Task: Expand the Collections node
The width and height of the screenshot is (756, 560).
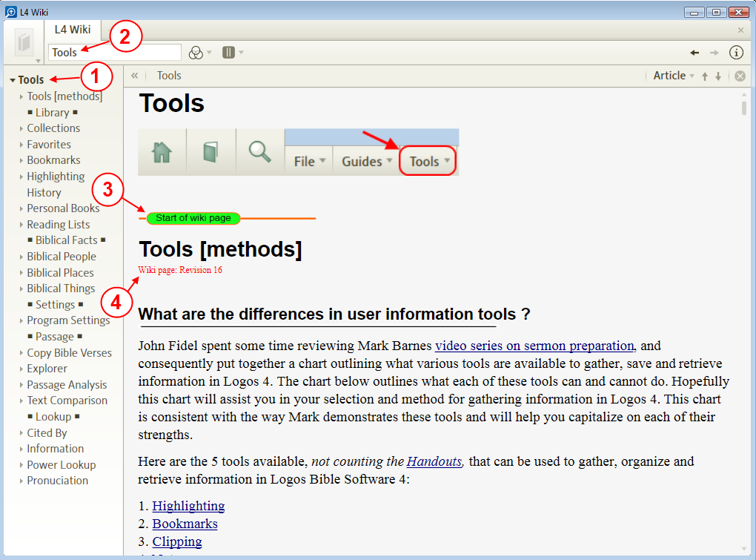Action: [x=21, y=128]
